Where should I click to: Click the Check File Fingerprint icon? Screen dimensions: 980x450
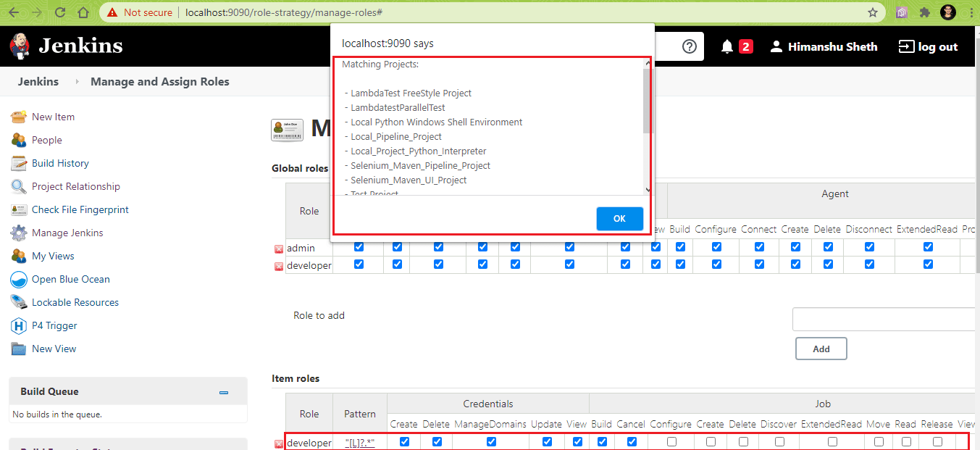click(x=19, y=209)
